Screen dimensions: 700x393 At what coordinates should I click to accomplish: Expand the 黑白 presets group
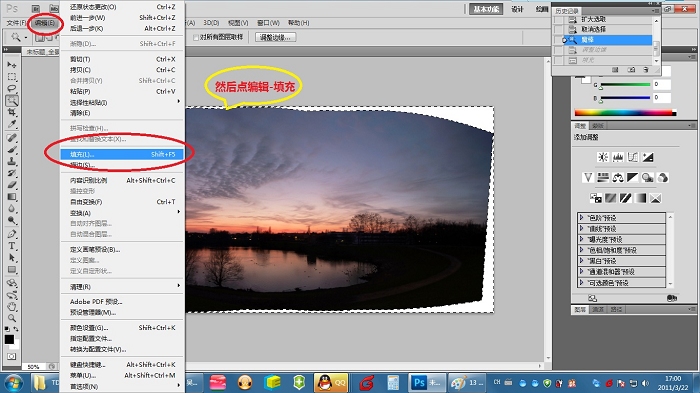581,260
